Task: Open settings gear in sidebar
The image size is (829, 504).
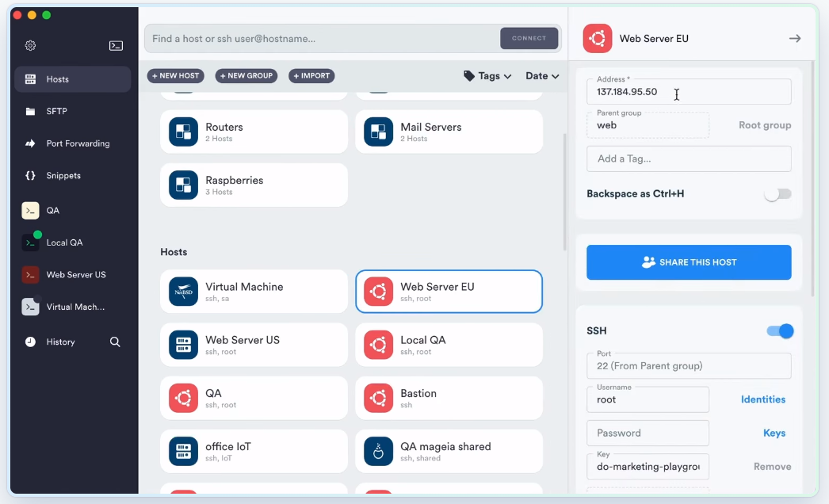Action: pos(30,46)
